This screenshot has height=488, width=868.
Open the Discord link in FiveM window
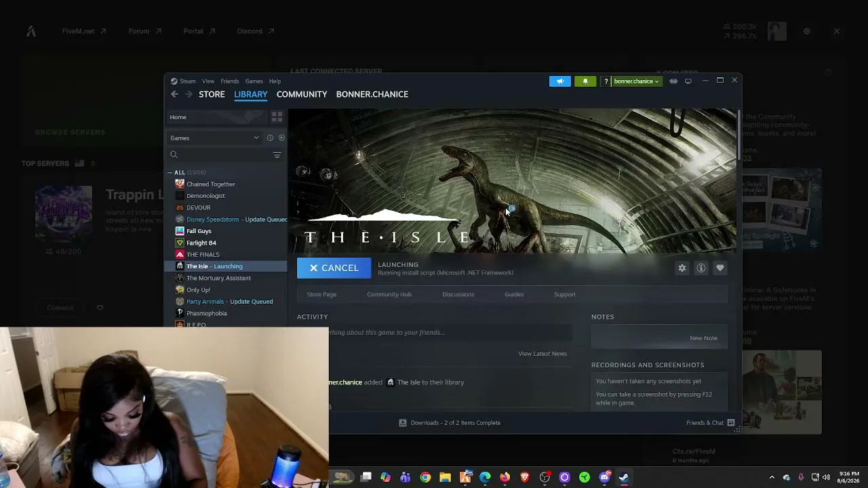coord(256,31)
